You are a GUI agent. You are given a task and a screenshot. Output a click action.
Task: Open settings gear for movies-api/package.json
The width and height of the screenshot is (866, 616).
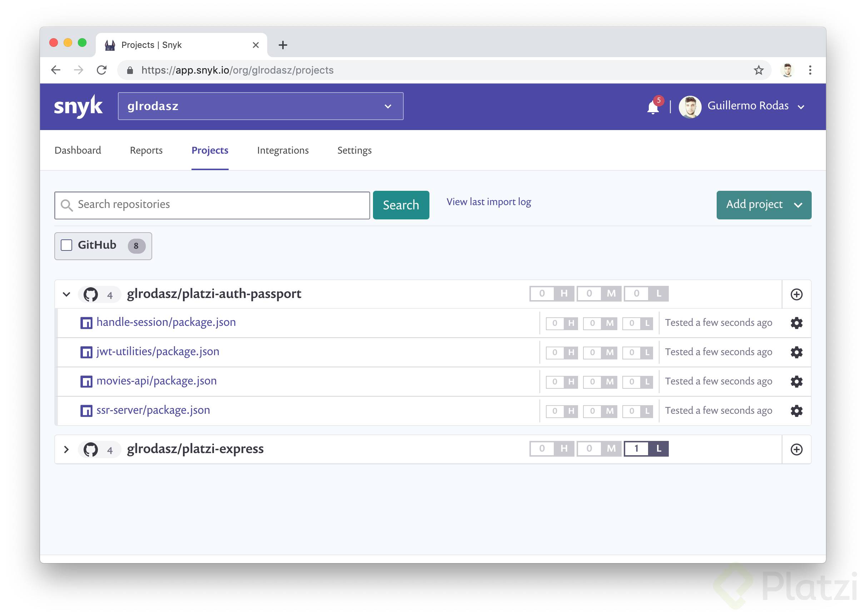pyautogui.click(x=796, y=381)
